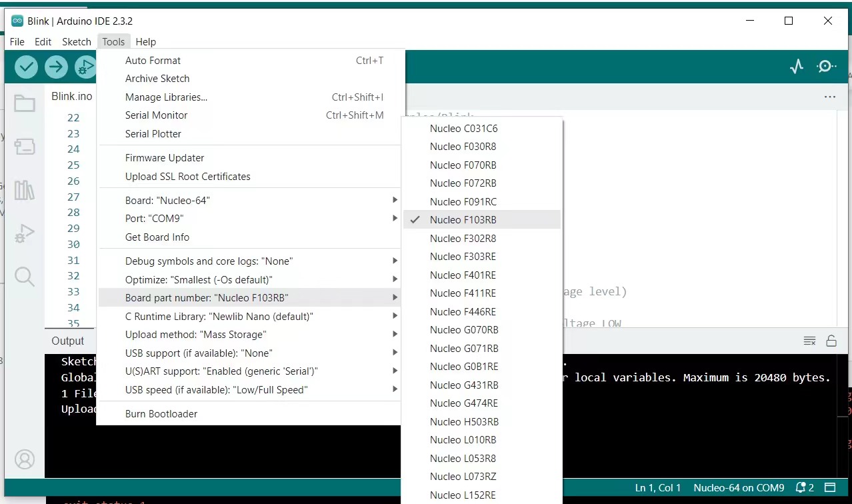
Task: Expand Upload method "Mass Storage" submenu
Action: pyautogui.click(x=250, y=335)
